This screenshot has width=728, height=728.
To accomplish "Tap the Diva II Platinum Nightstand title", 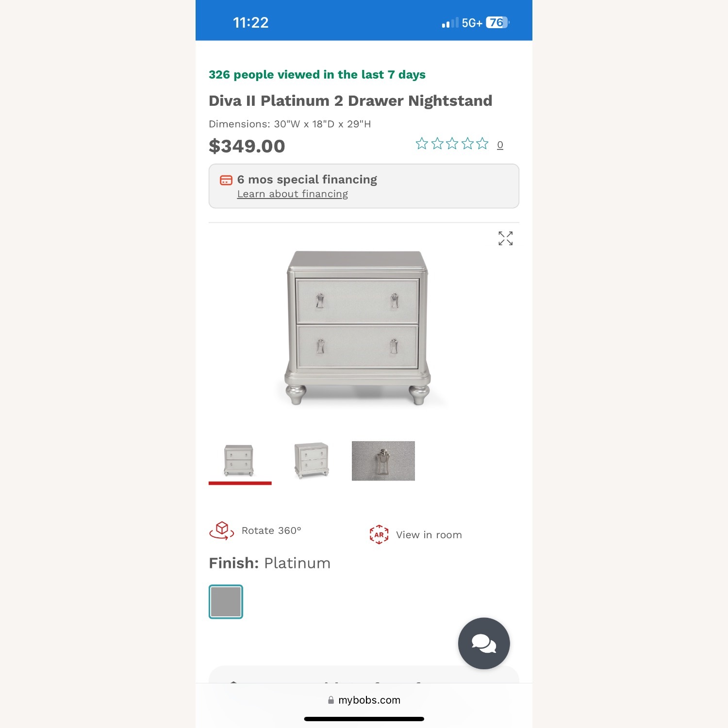I will point(350,101).
